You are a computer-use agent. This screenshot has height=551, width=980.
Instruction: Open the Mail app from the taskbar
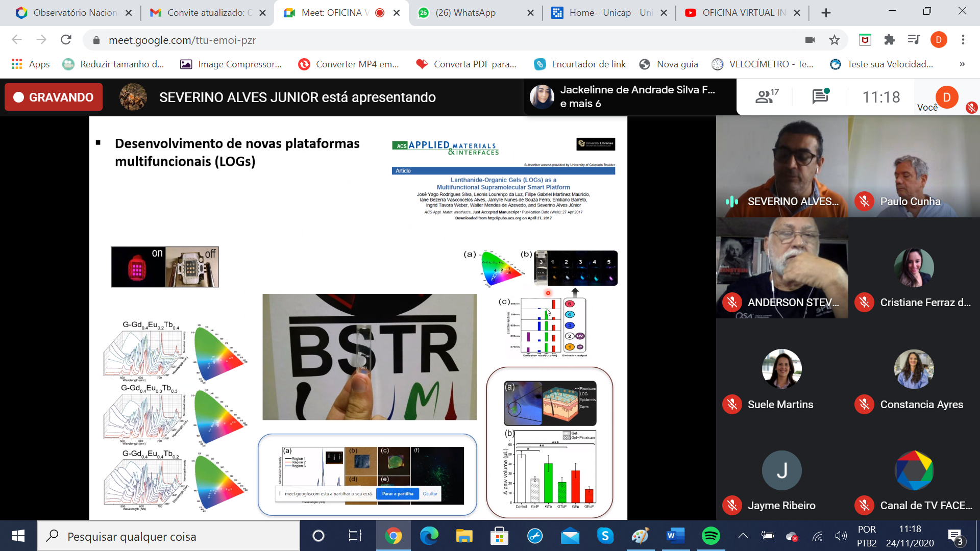pyautogui.click(x=570, y=536)
